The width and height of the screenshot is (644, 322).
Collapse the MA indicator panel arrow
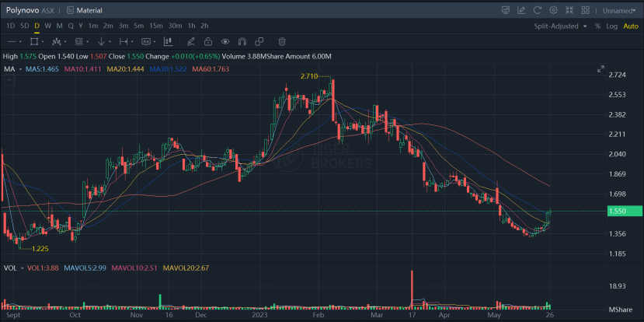coord(9,80)
